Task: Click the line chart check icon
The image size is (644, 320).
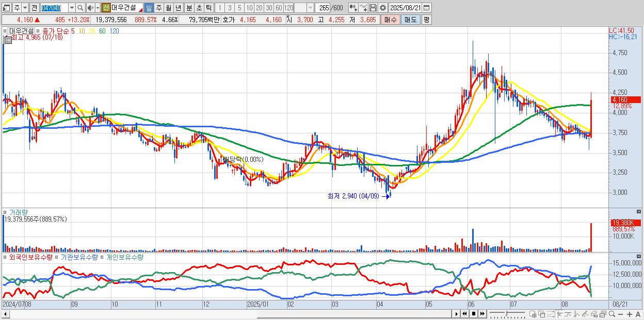Action: click(x=363, y=8)
